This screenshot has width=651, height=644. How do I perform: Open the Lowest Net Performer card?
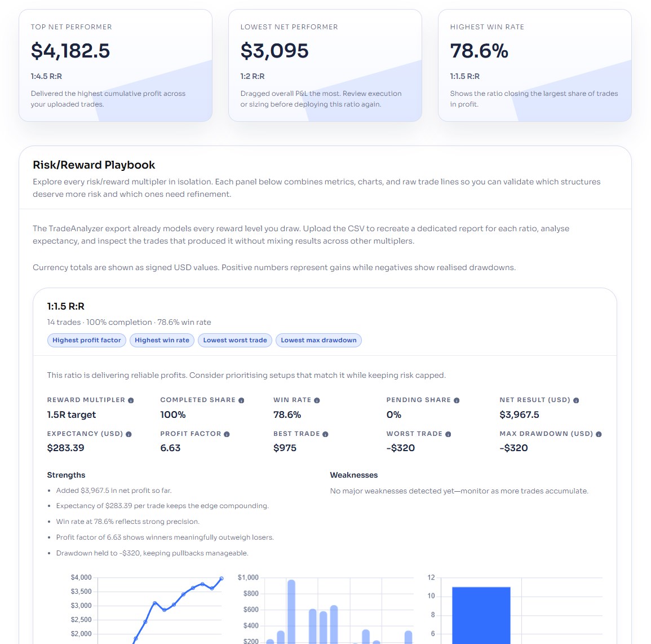click(325, 65)
